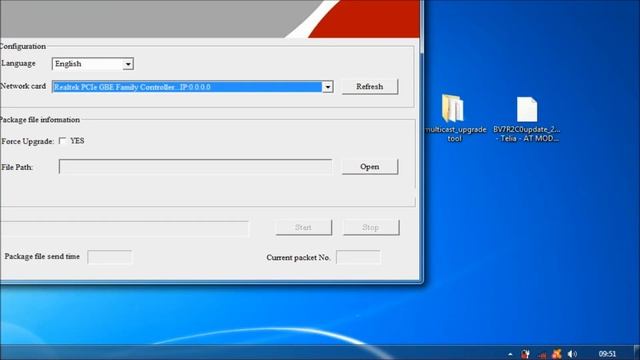Click the Package file send time field

(109, 257)
